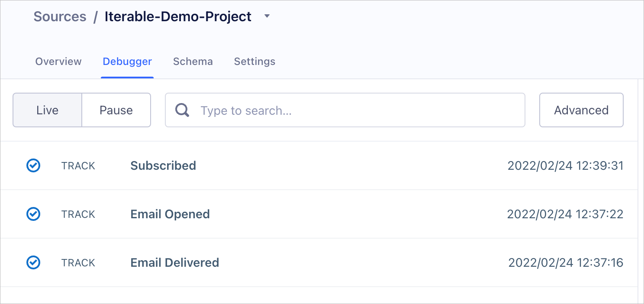Click the magnifying glass search icon
The image size is (644, 304).
coord(182,110)
